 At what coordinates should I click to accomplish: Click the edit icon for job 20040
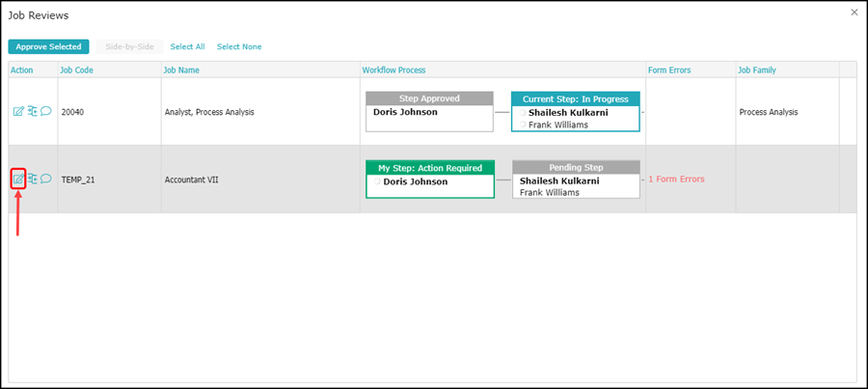coord(18,112)
